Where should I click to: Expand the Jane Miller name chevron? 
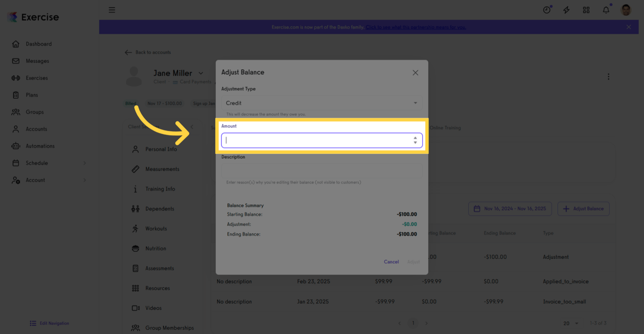(x=201, y=73)
